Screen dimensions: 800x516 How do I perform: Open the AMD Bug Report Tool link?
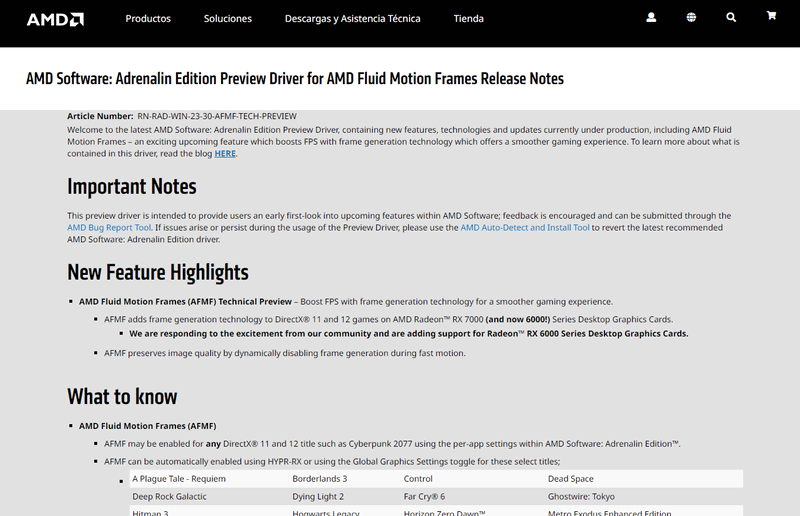point(109,228)
